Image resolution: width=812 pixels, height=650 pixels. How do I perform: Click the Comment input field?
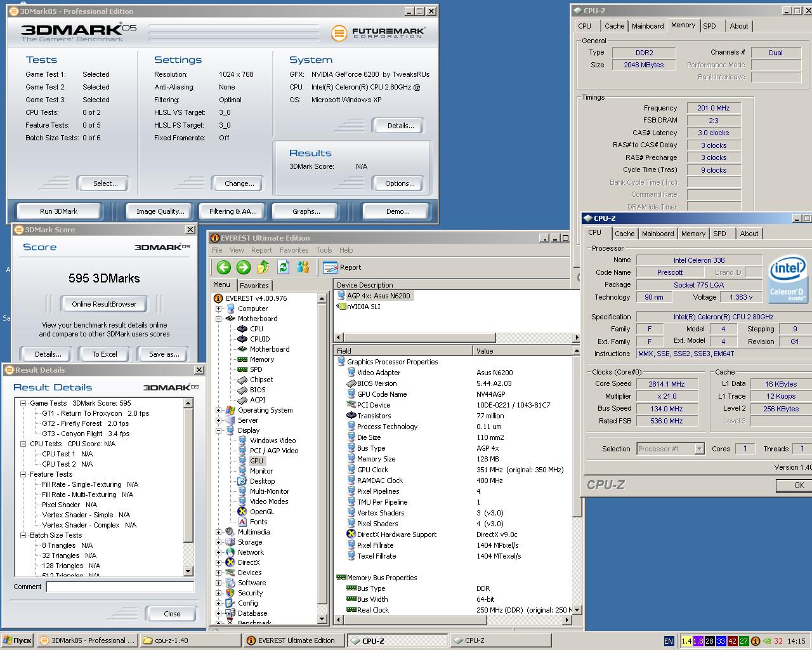tap(120, 587)
